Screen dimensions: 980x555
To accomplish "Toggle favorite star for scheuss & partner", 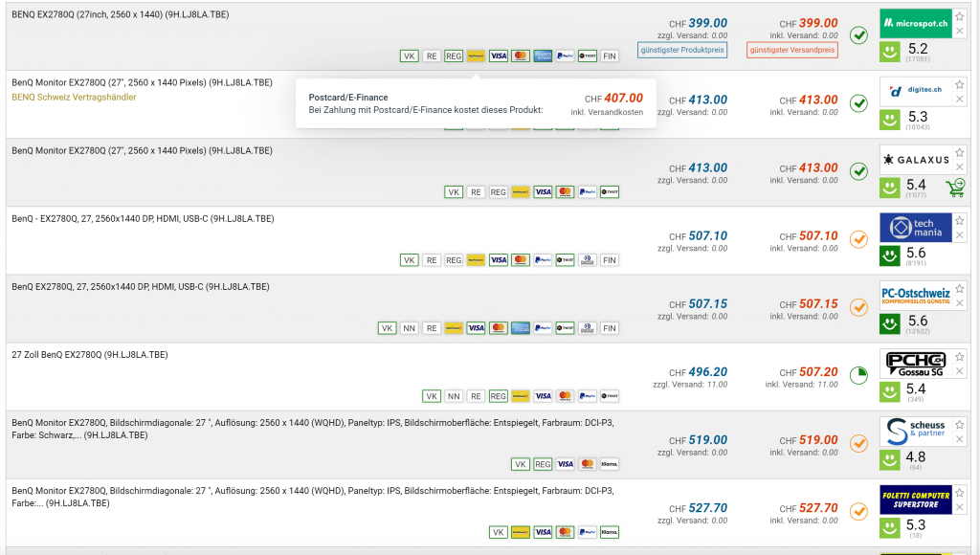I will point(960,425).
